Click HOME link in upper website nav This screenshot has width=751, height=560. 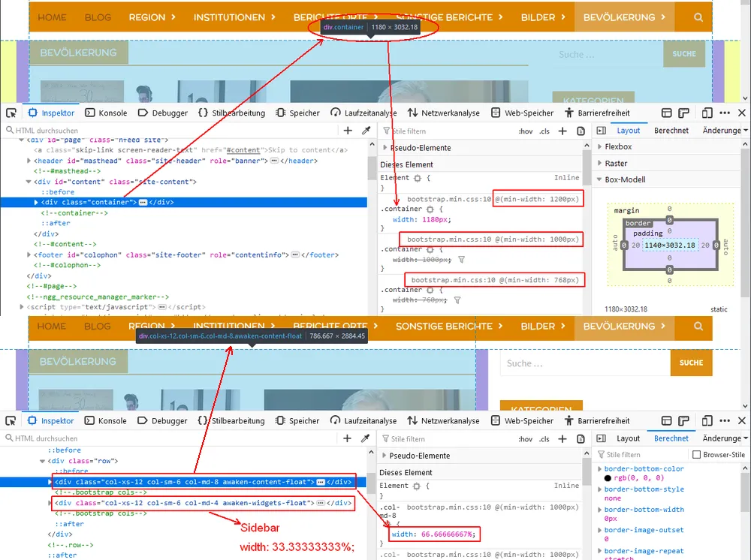click(52, 17)
